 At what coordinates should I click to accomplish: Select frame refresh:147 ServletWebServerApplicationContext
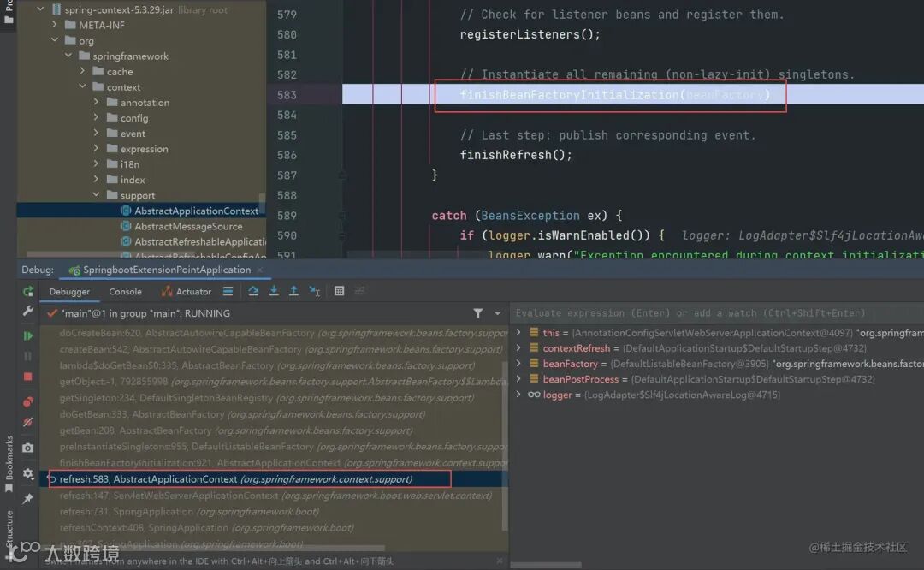[x=275, y=496]
